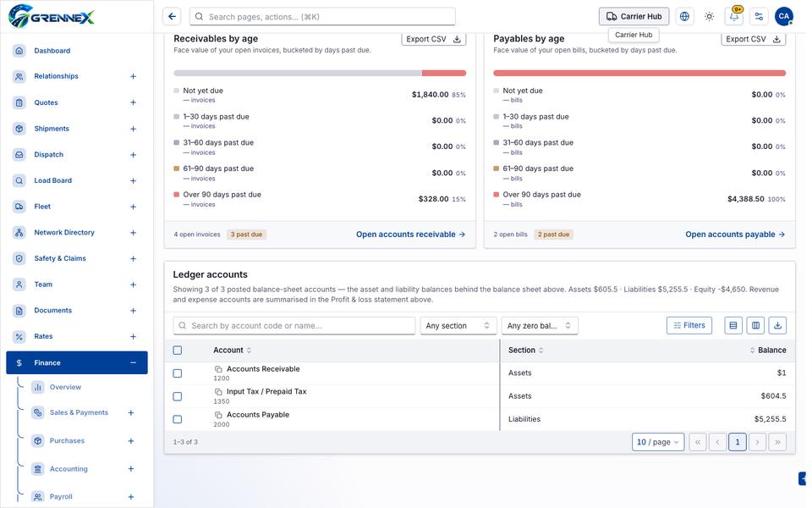This screenshot has height=508, width=812.
Task: Click the Open accounts receivable link
Action: [410, 235]
